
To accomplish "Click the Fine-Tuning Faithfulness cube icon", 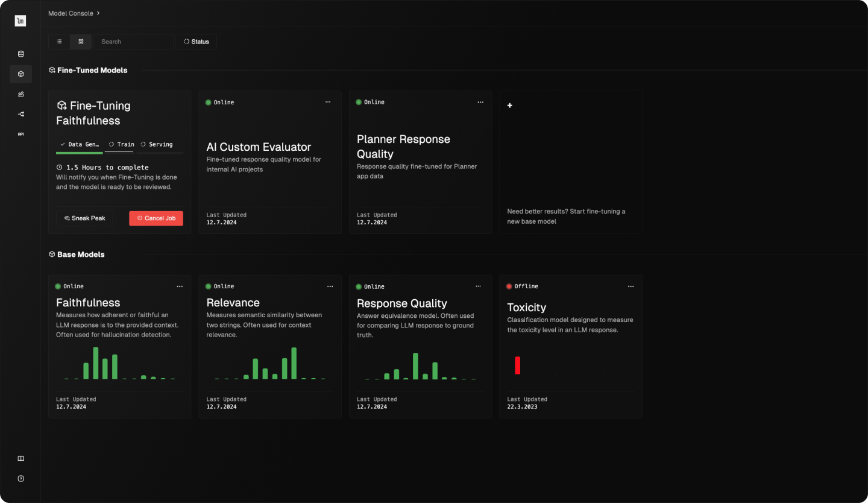I will (61, 106).
